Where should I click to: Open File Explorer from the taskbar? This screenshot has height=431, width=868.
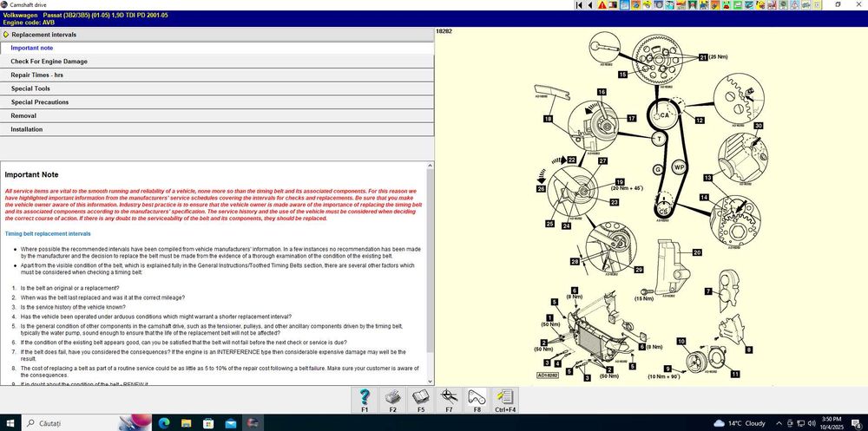point(186,423)
